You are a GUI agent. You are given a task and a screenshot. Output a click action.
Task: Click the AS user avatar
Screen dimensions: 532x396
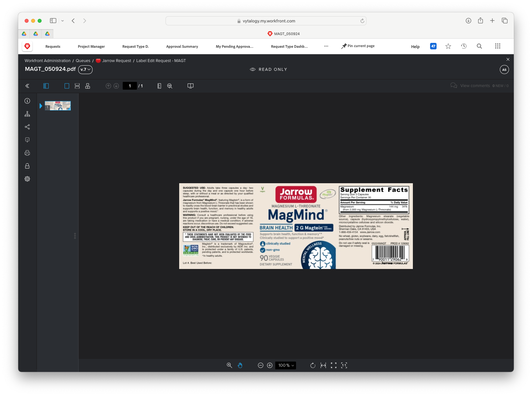[x=504, y=70]
